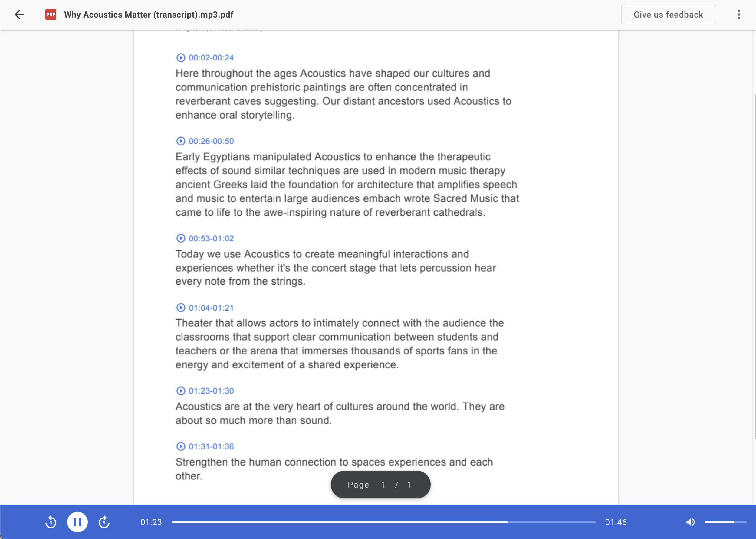
Task: Jump to the 01:23-01:30 timestamp link
Action: tap(211, 391)
